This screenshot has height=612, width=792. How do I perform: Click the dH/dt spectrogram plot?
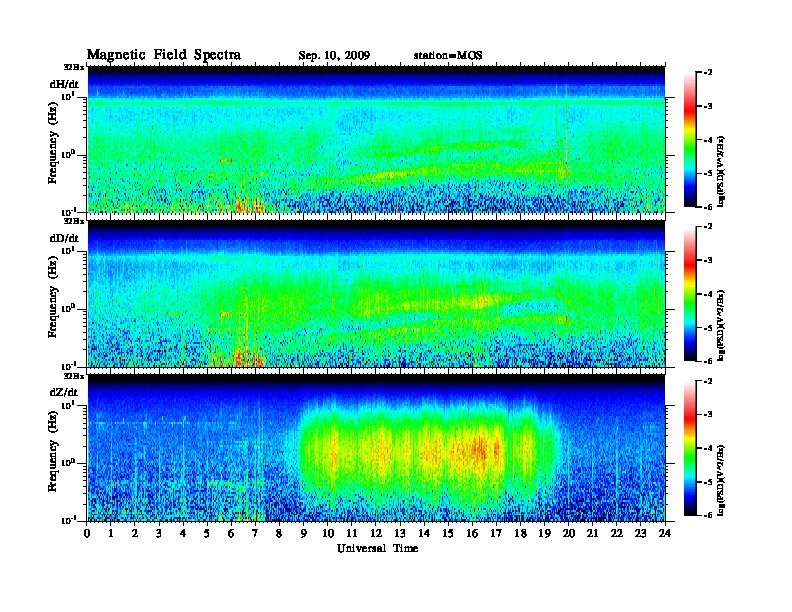[x=376, y=139]
